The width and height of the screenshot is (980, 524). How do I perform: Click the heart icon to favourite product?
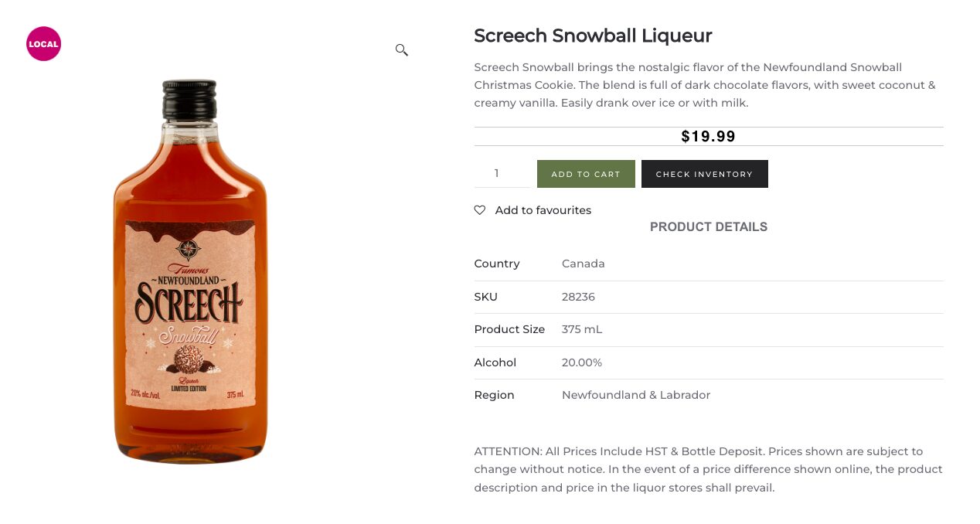(479, 209)
